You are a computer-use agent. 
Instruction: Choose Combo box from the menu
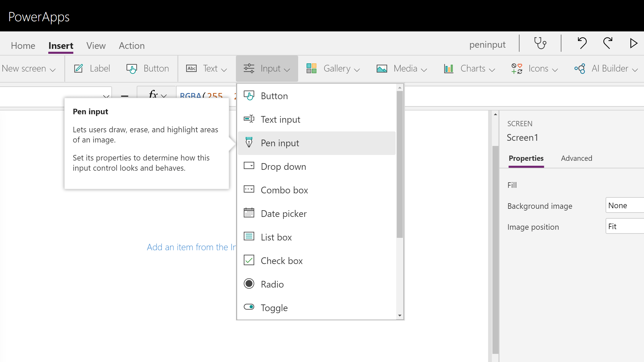(316, 190)
